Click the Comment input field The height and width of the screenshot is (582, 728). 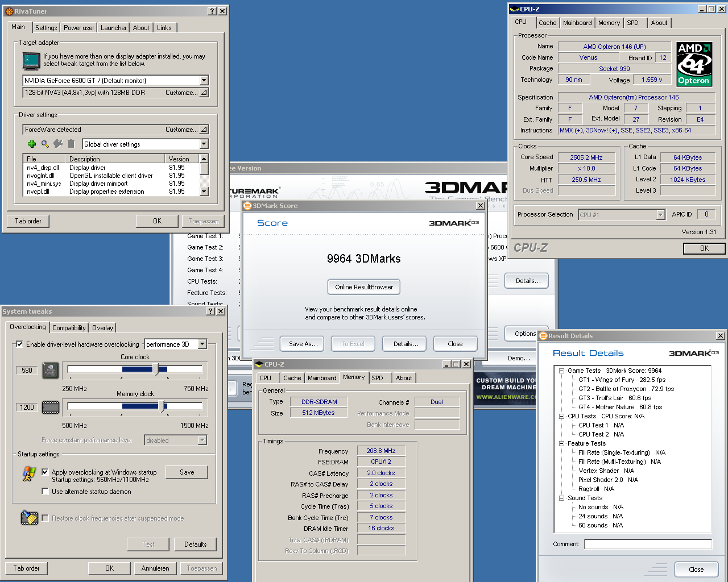[648, 544]
